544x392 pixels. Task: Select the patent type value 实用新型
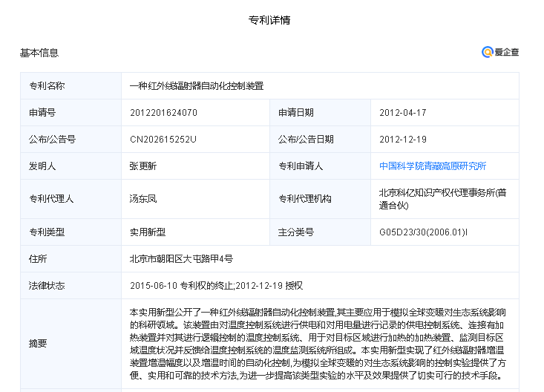[148, 232]
